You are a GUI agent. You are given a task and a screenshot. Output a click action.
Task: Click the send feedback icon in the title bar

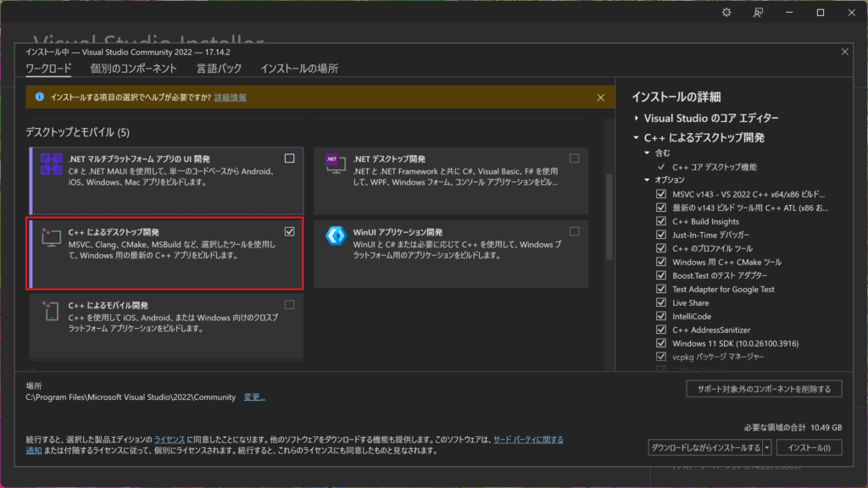tap(758, 12)
